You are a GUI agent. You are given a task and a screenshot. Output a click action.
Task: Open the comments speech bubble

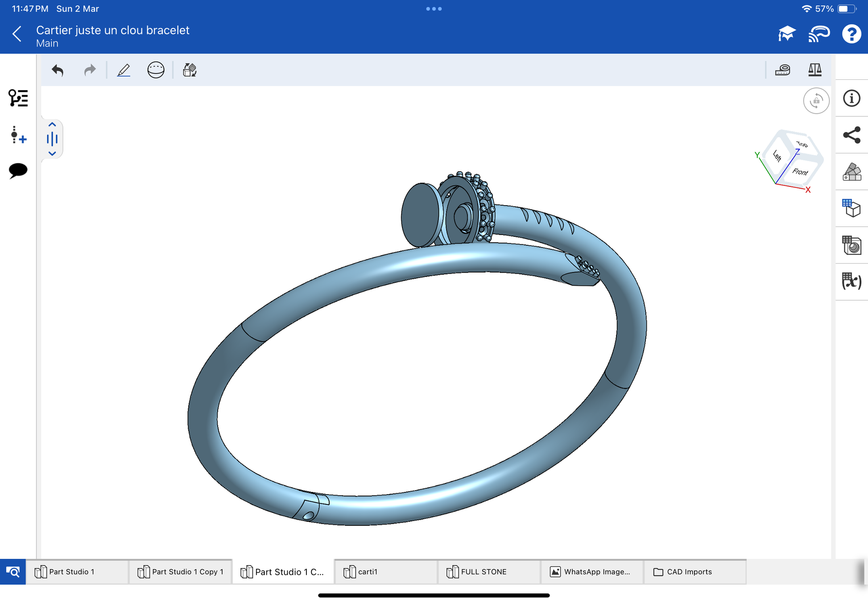tap(18, 170)
